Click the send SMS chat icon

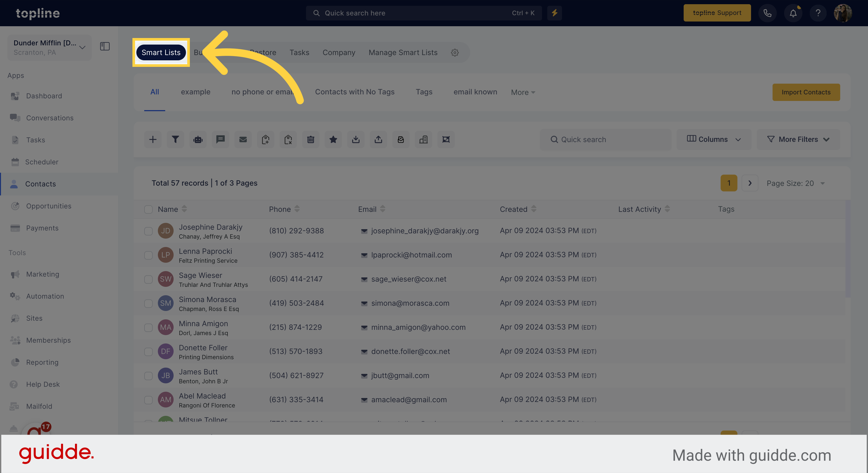(x=220, y=139)
